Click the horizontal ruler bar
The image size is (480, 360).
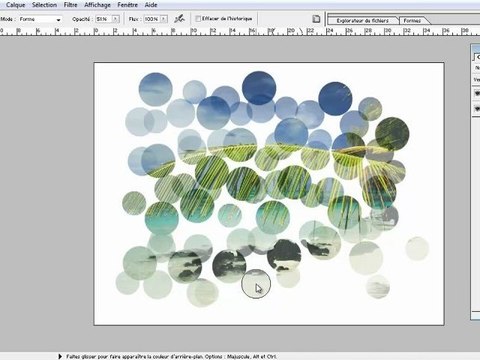(x=240, y=32)
